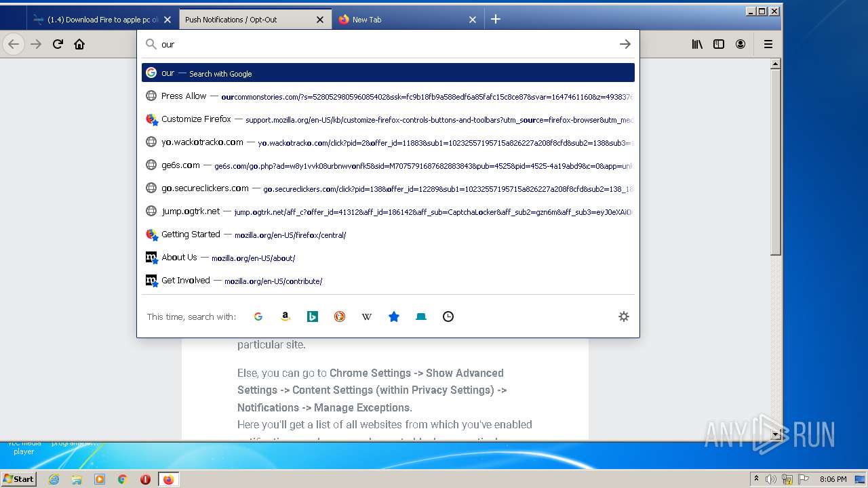Select the Customize Firefox suggestion
The image size is (868, 488).
coord(388,119)
